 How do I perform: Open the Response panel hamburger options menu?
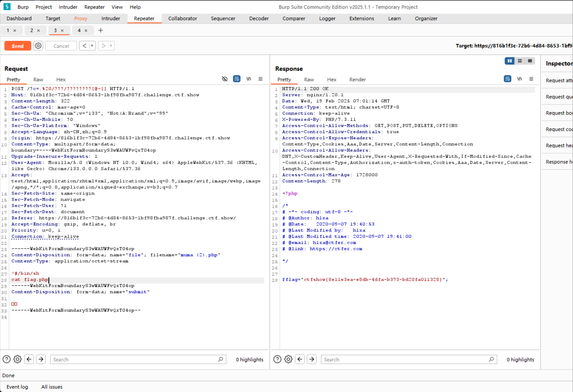(x=531, y=79)
